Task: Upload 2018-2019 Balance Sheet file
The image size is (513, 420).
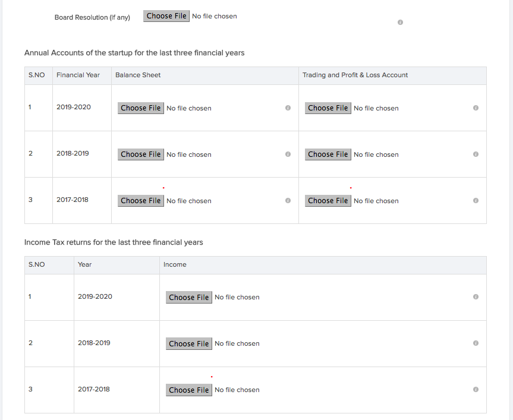Action: tap(140, 154)
